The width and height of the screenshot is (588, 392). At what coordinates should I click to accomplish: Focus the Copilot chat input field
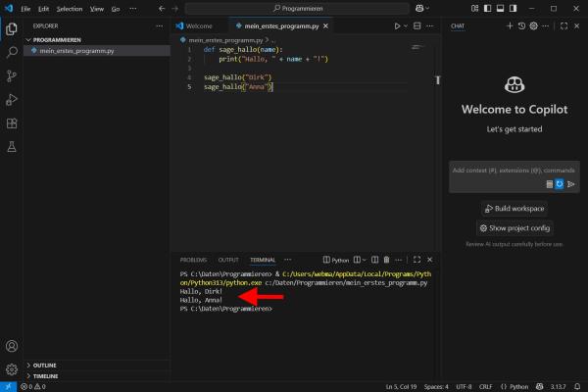514,171
